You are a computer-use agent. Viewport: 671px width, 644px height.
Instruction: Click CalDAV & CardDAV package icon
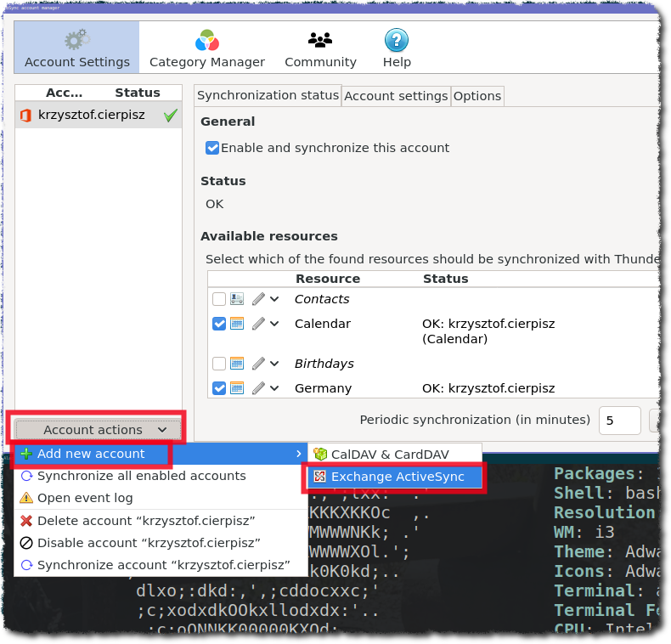pyautogui.click(x=320, y=454)
